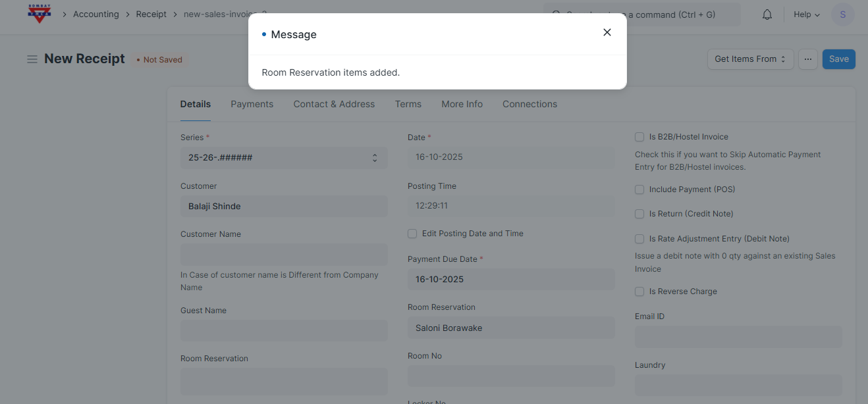
Task: Check Include Payment (POS)
Action: [639, 189]
